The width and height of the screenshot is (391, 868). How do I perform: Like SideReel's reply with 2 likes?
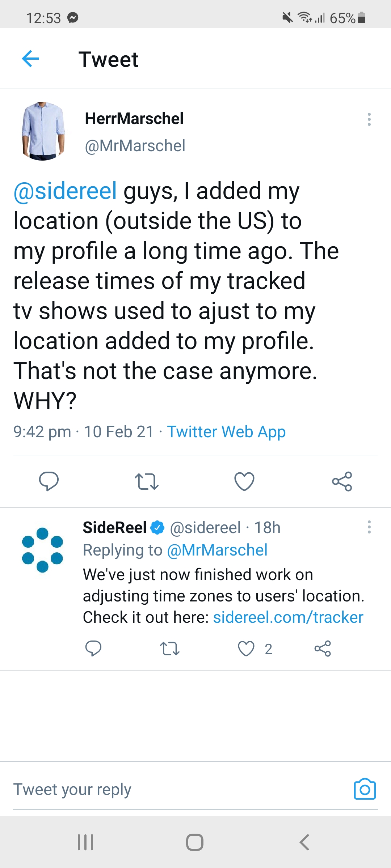[246, 648]
